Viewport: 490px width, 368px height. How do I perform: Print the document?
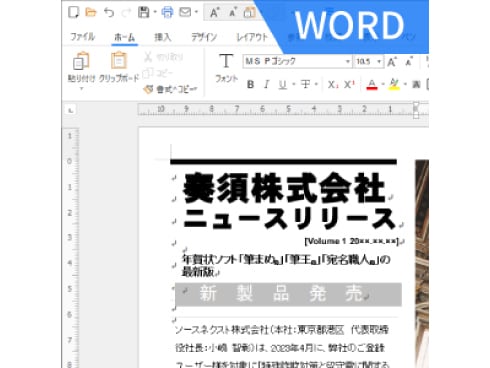pyautogui.click(x=167, y=13)
